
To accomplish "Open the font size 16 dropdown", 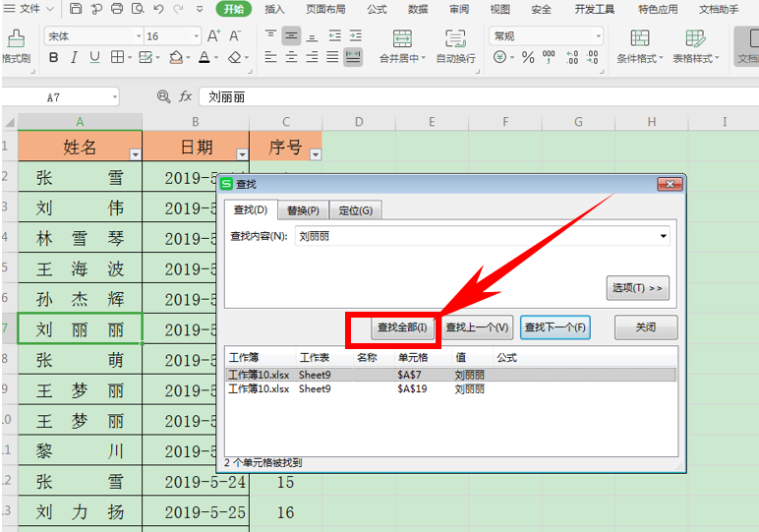I will [x=196, y=36].
